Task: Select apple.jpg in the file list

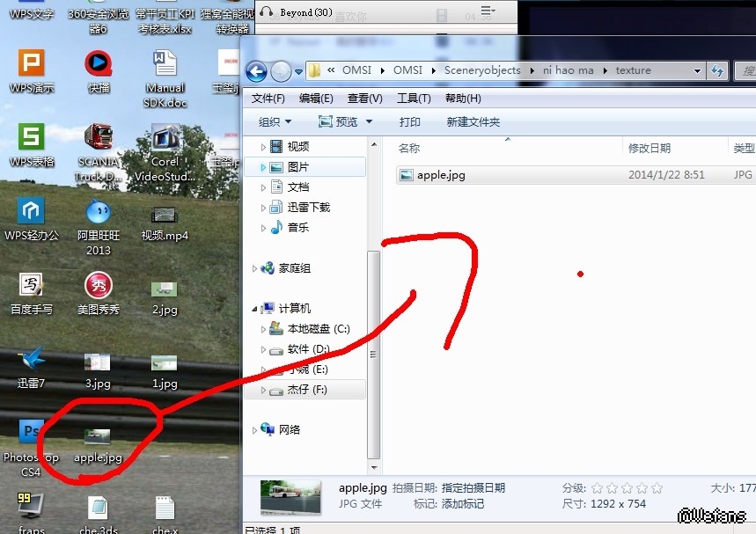Action: pos(441,175)
